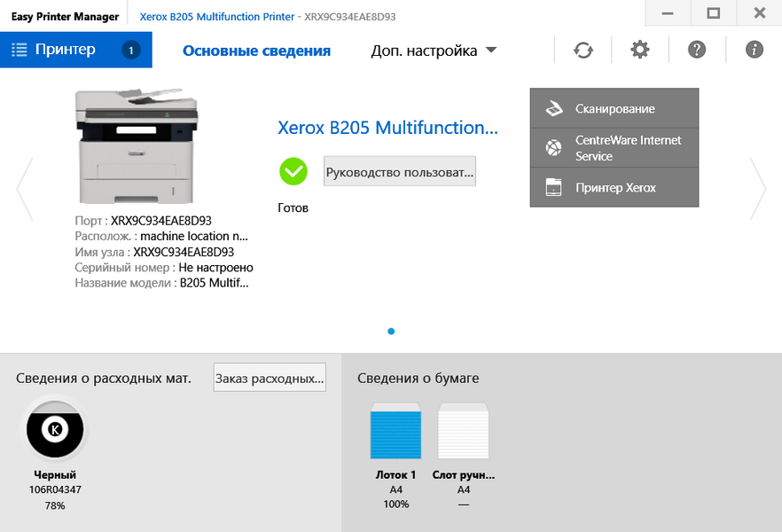This screenshot has height=532, width=782.
Task: Click the green ready status checkmark
Action: [x=293, y=171]
